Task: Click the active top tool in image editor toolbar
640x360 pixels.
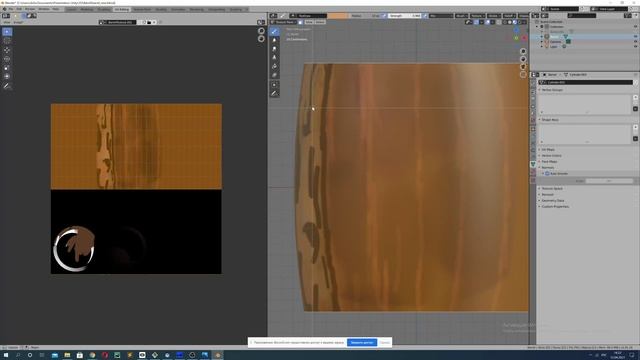Action: coord(7,31)
